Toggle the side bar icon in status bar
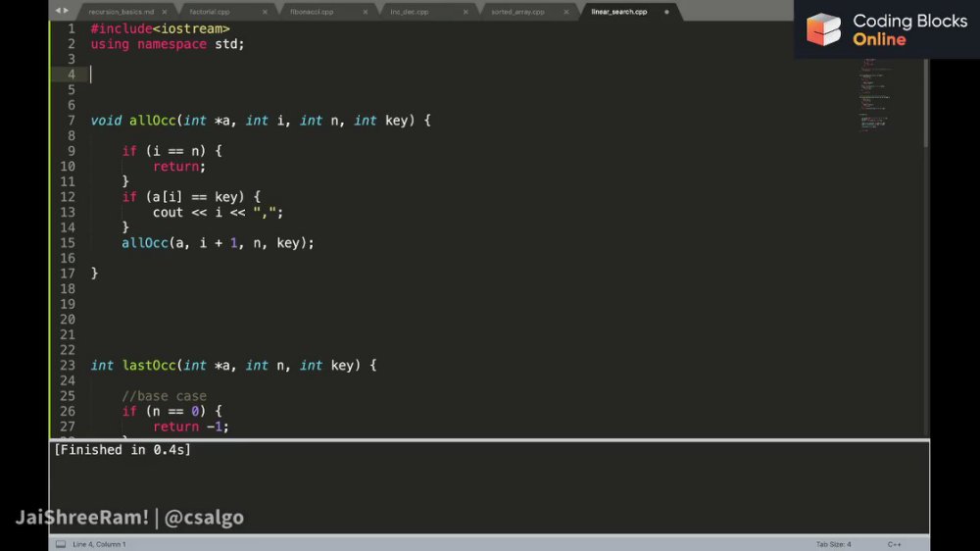The width and height of the screenshot is (980, 551). [61, 544]
